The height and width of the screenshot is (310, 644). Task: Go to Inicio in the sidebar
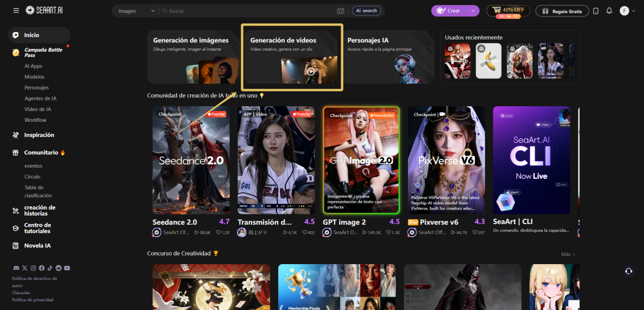[x=39, y=35]
